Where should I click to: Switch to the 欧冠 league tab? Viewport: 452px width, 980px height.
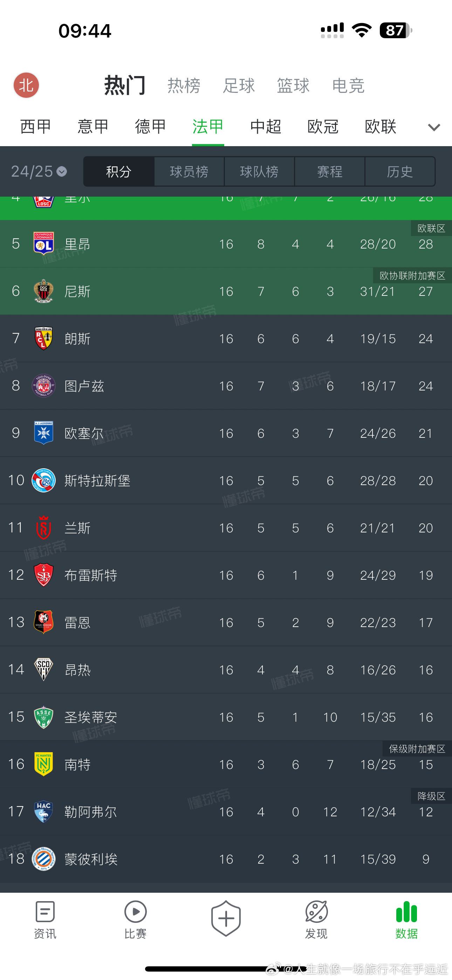click(x=323, y=126)
